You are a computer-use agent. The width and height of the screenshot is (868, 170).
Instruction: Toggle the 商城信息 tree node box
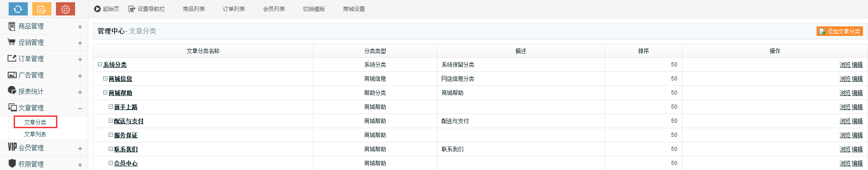(105, 79)
